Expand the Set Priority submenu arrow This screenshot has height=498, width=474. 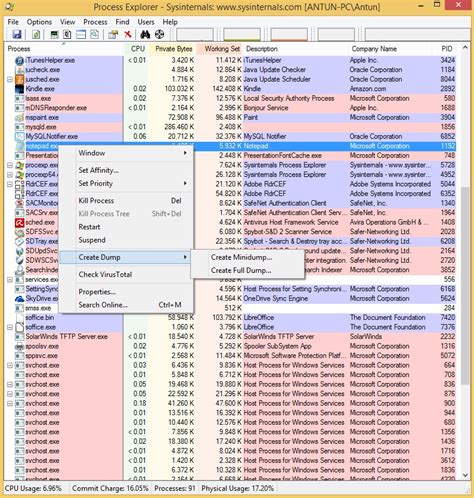click(185, 183)
